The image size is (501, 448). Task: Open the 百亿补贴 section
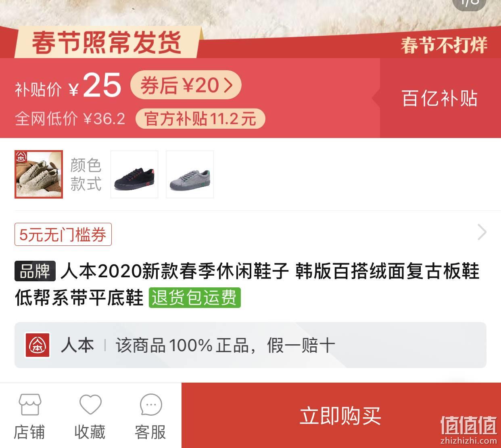click(440, 98)
